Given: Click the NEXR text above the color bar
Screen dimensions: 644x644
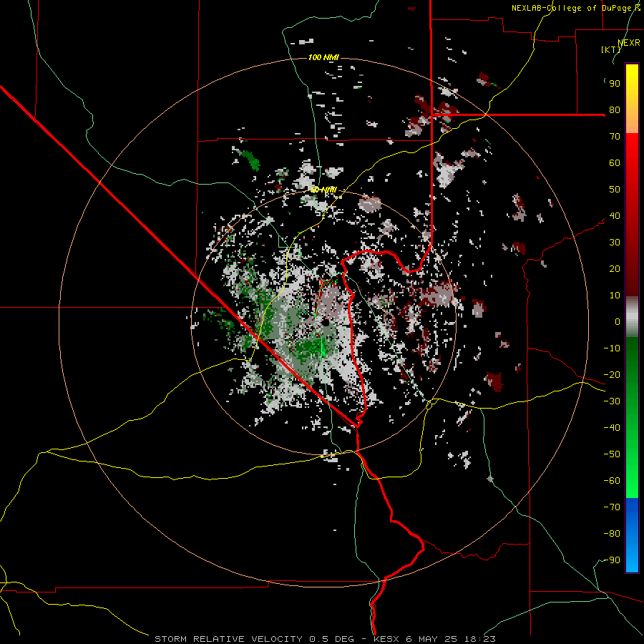Looking at the screenshot, I should [x=629, y=43].
